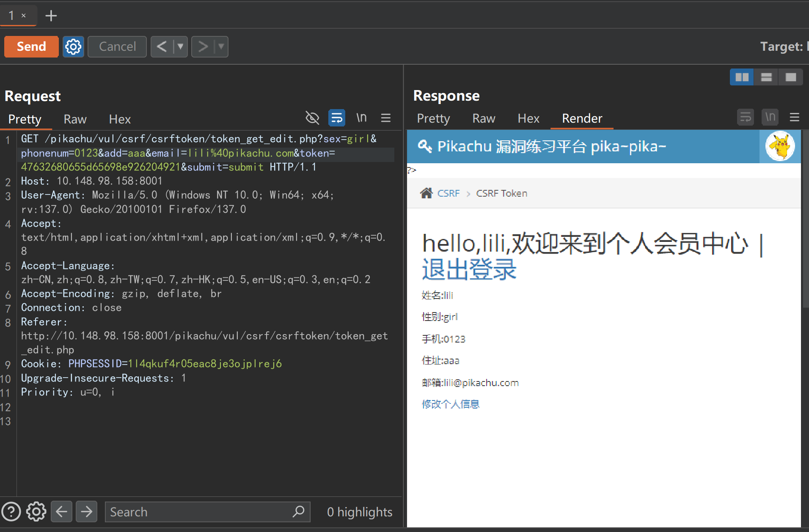Select top-bottom stacked layout icon
This screenshot has height=532, width=809.
click(x=766, y=77)
